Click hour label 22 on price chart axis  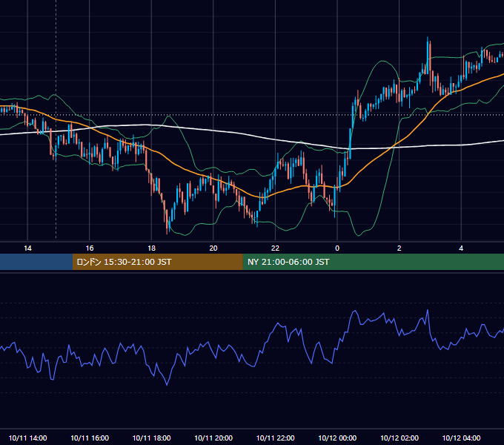(275, 248)
